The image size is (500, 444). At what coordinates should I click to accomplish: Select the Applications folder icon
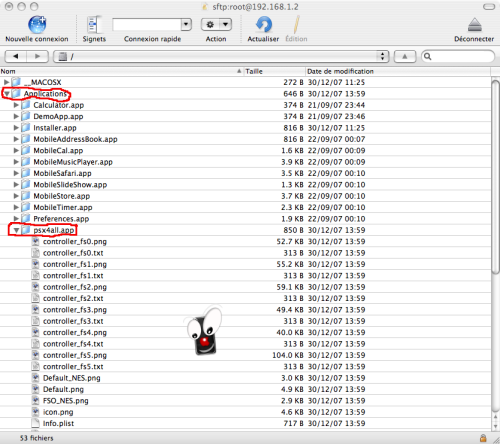point(16,94)
